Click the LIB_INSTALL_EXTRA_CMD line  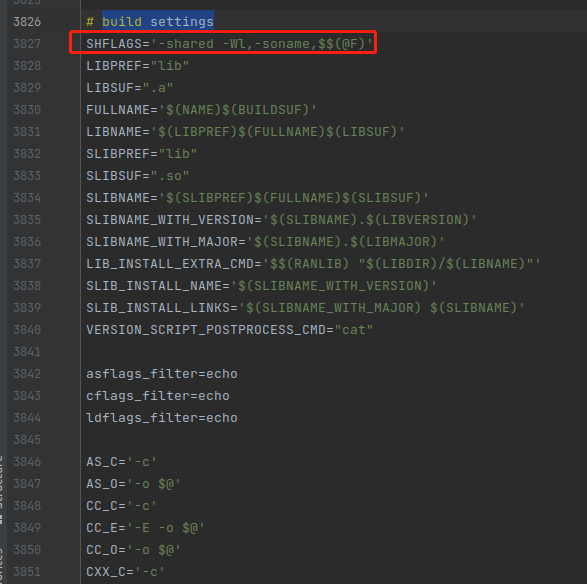[313, 264]
